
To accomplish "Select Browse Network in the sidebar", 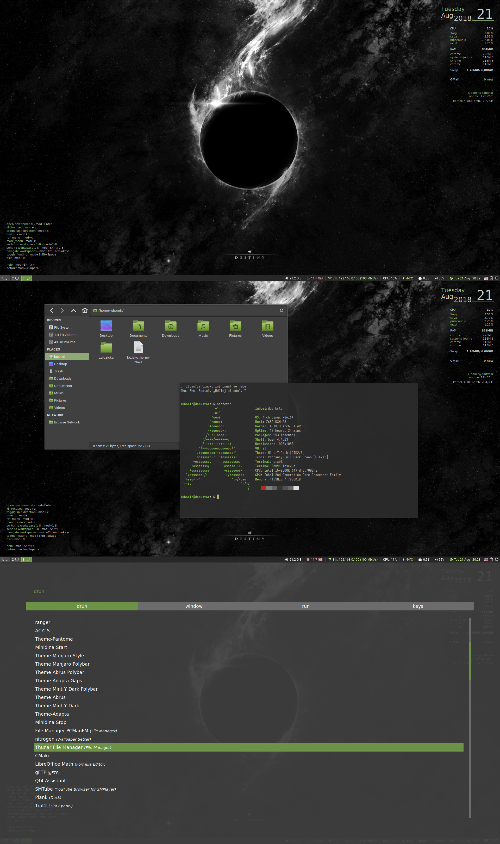I will click(x=64, y=423).
